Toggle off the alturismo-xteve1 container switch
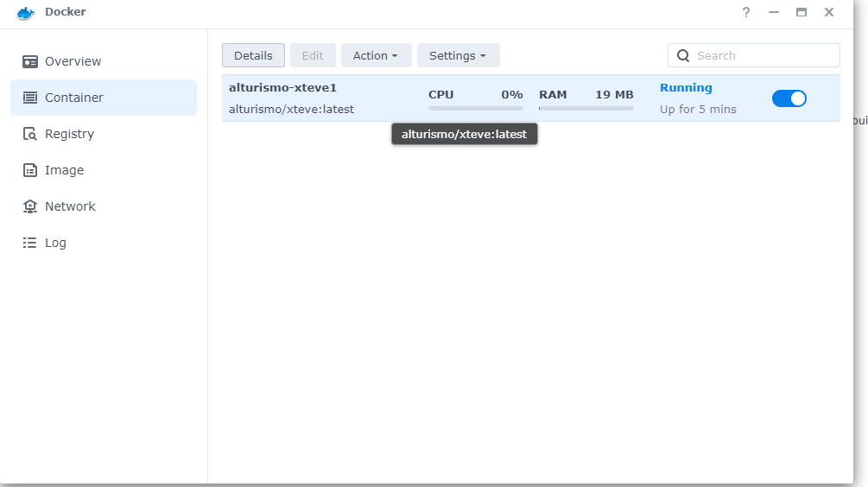Image resolution: width=868 pixels, height=487 pixels. tap(789, 98)
